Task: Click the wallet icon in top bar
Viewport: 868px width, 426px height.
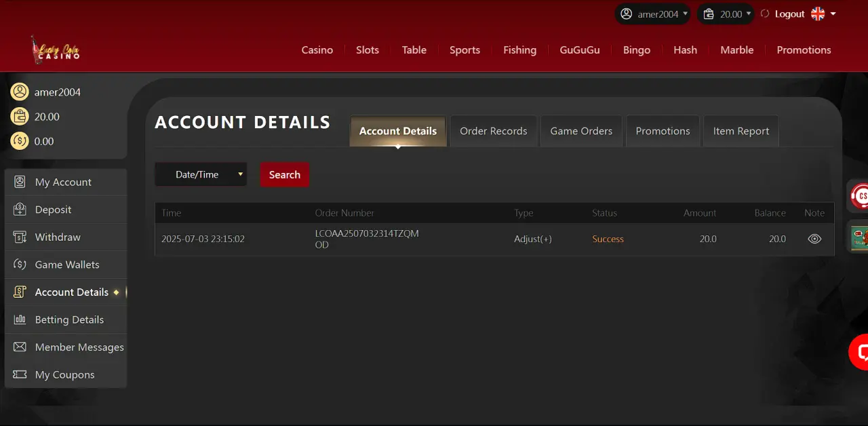Action: coord(709,14)
